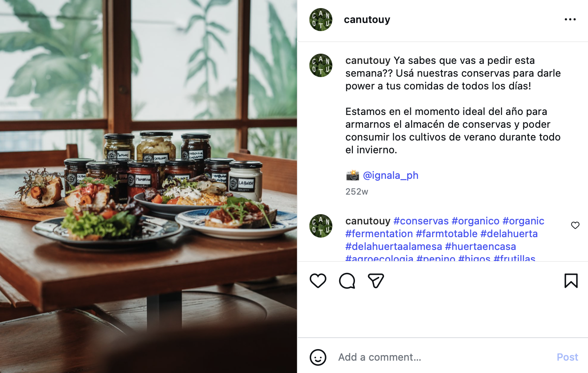The width and height of the screenshot is (588, 373).
Task: Click the Post button
Action: point(568,357)
